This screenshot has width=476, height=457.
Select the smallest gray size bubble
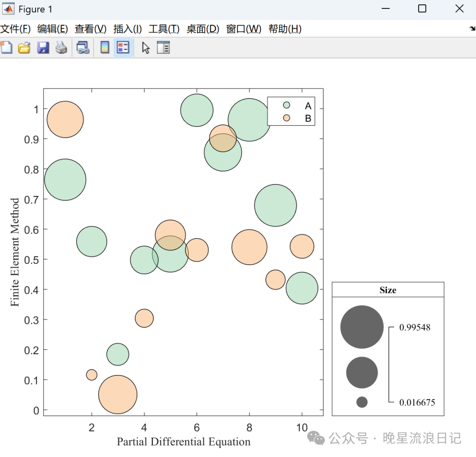click(x=362, y=402)
